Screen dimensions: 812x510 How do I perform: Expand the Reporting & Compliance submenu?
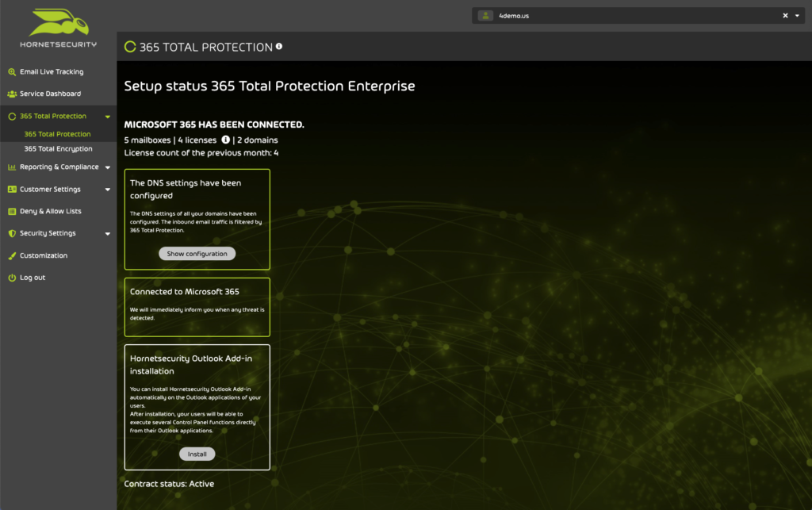point(108,167)
